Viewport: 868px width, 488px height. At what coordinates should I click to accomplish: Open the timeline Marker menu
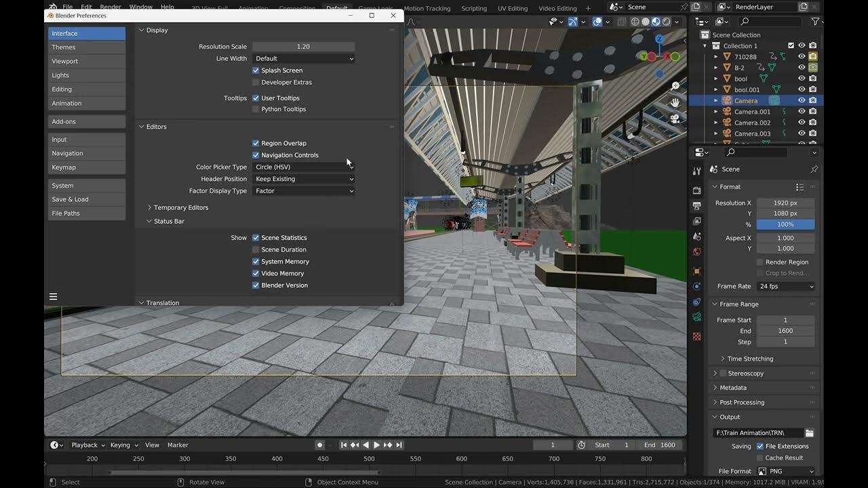coord(178,445)
